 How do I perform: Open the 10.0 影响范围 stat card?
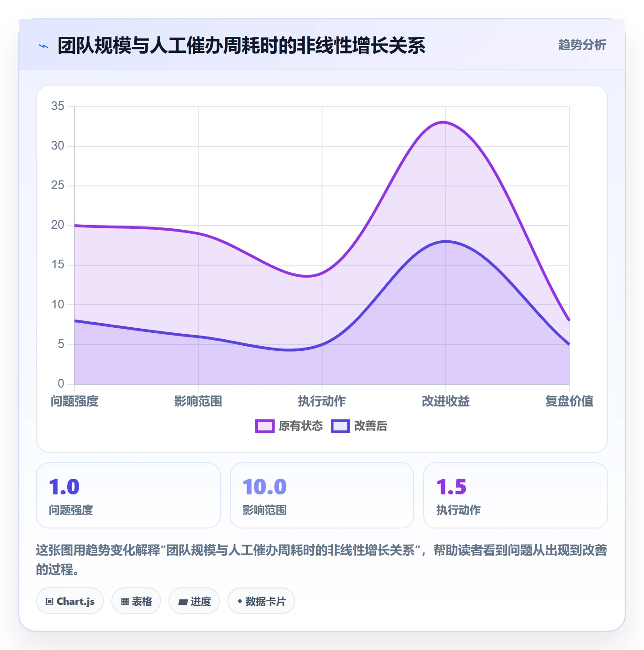tap(322, 495)
